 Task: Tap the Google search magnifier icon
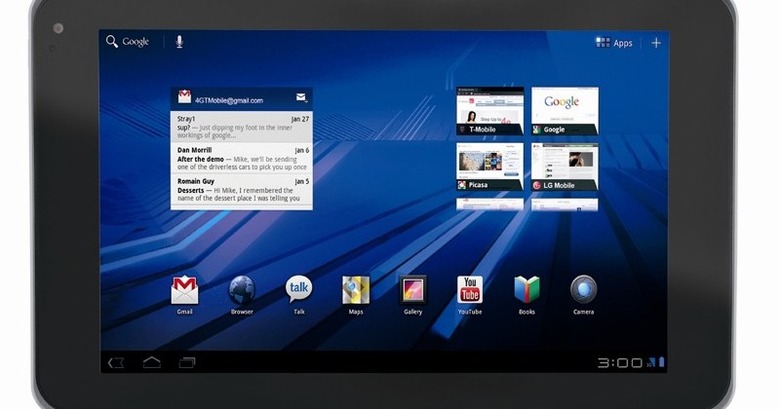coord(111,42)
